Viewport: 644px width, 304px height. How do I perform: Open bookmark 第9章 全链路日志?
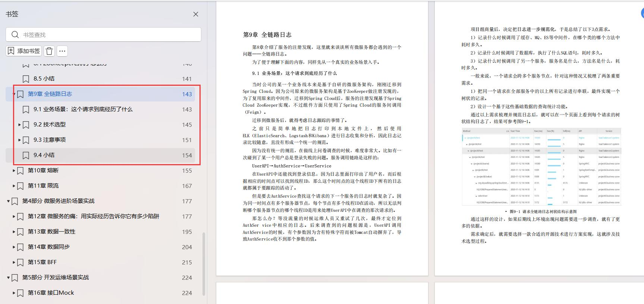(x=50, y=94)
